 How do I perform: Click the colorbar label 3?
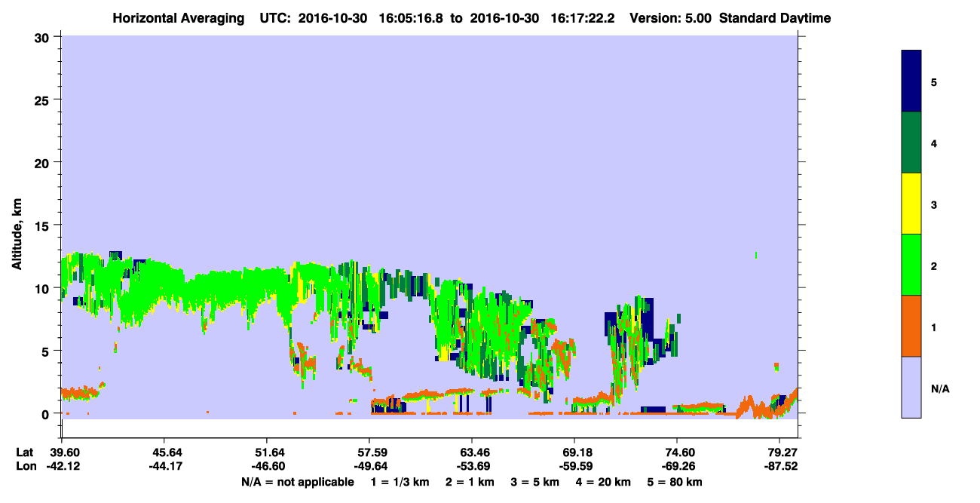coord(934,204)
